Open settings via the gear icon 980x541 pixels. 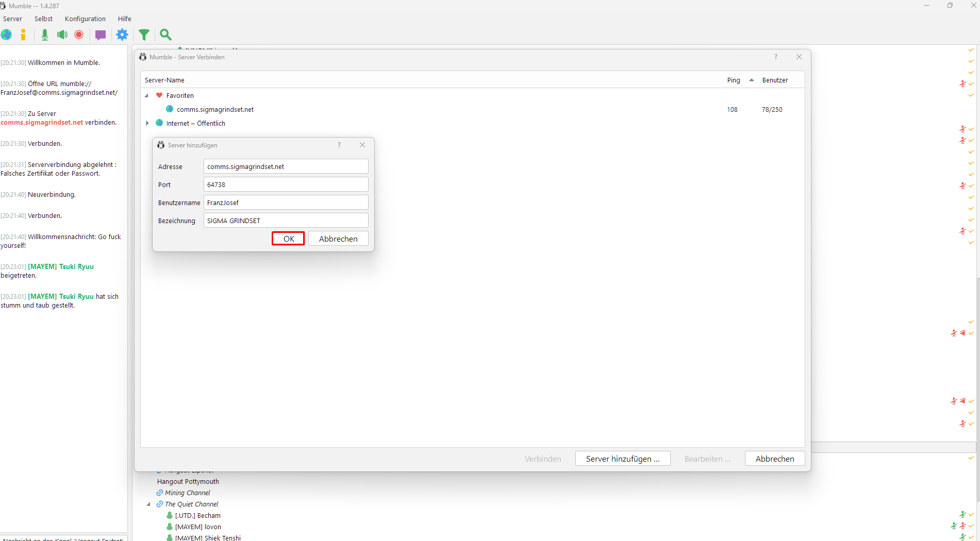tap(122, 35)
